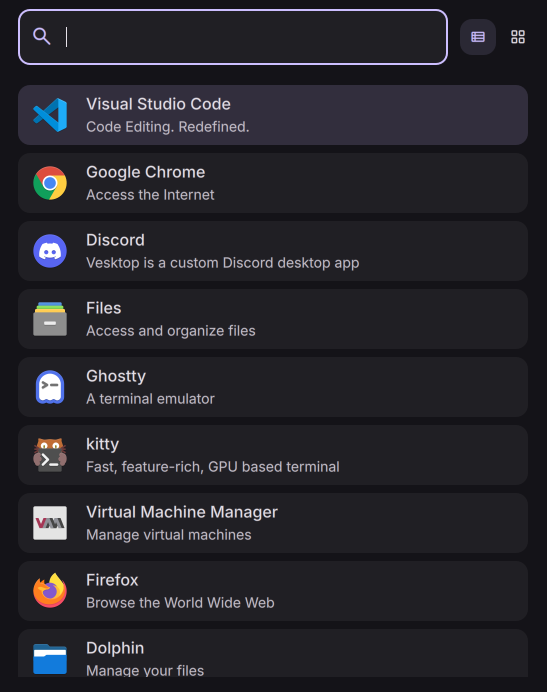Select the 'Google Chrome' title
The height and width of the screenshot is (692, 547).
pyautogui.click(x=145, y=172)
